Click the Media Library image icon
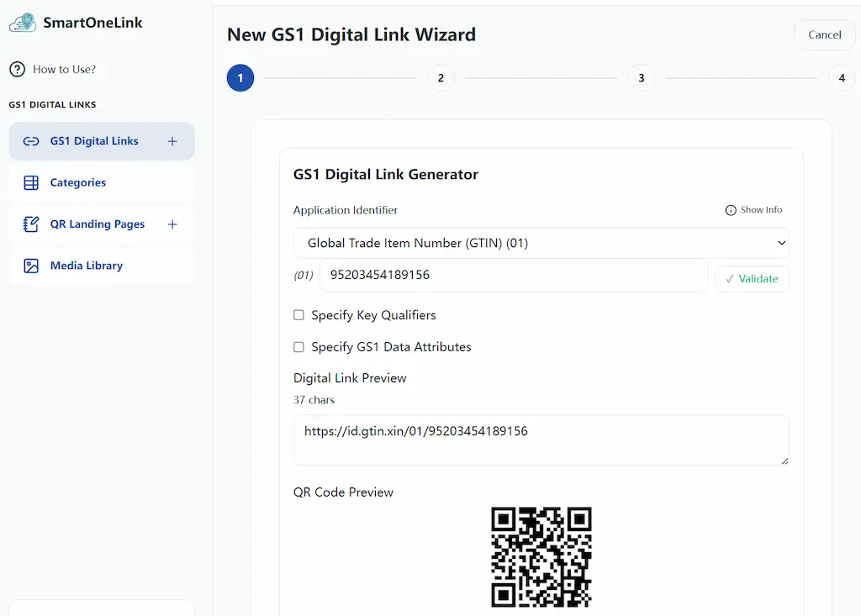The width and height of the screenshot is (861, 616). click(x=31, y=266)
